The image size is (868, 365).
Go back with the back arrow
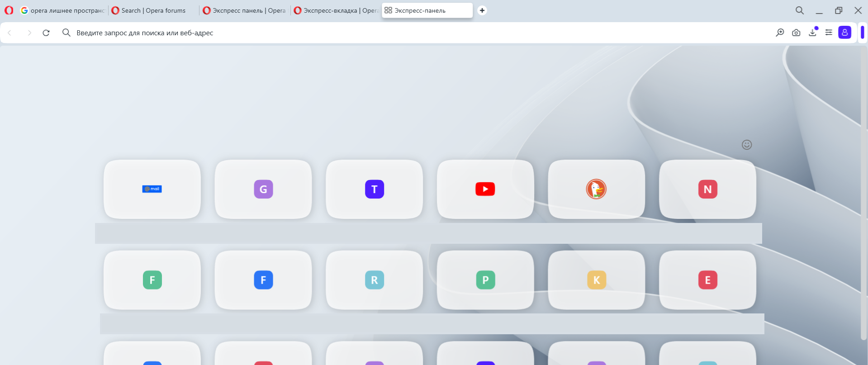(9, 33)
